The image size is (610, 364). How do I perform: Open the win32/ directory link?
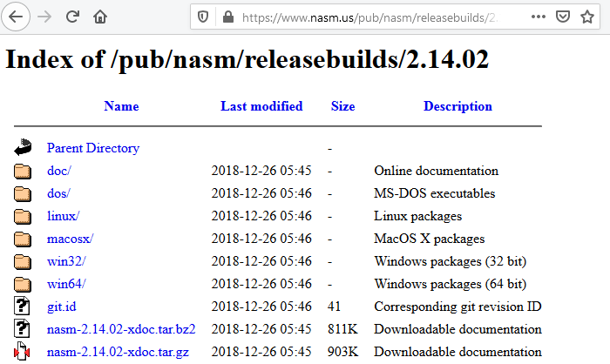click(66, 261)
